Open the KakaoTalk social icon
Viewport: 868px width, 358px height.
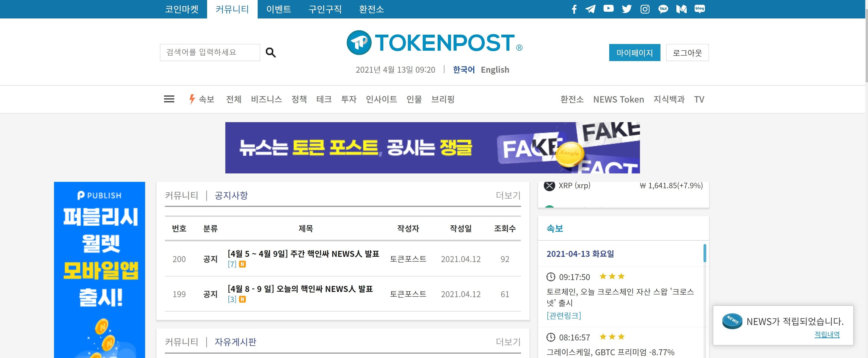coord(663,9)
